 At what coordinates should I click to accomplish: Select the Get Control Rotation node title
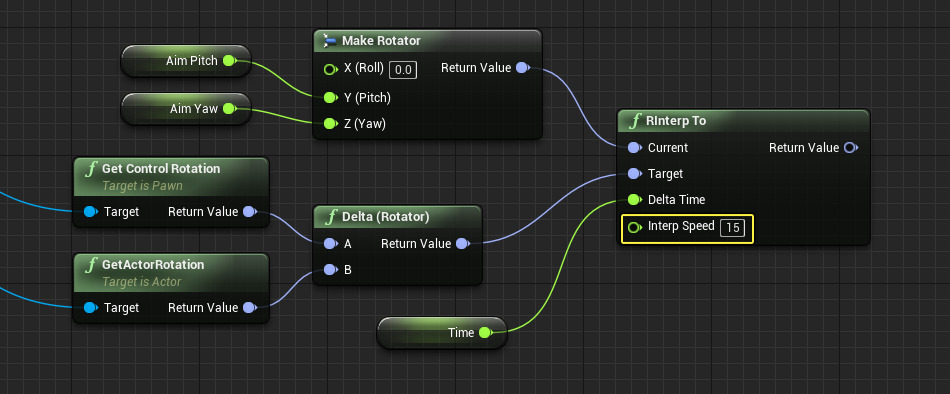(161, 169)
